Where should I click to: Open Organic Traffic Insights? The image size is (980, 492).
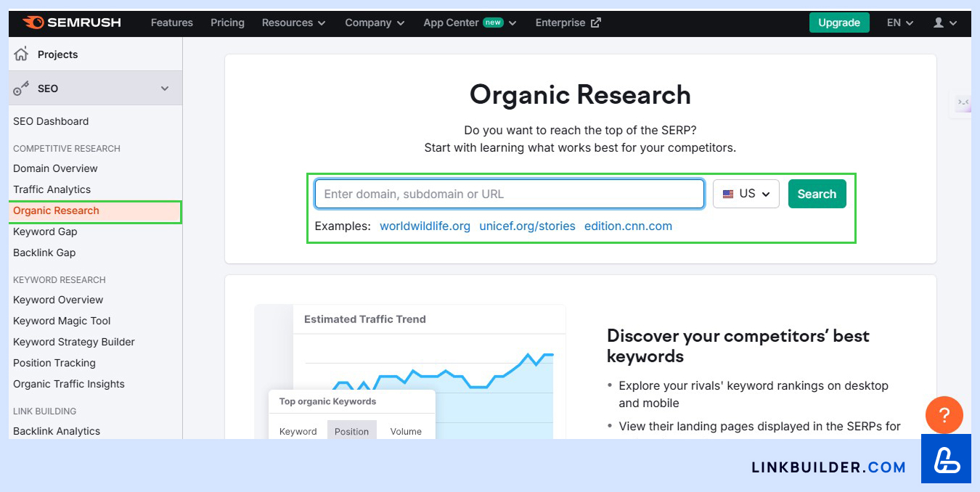pyautogui.click(x=69, y=384)
